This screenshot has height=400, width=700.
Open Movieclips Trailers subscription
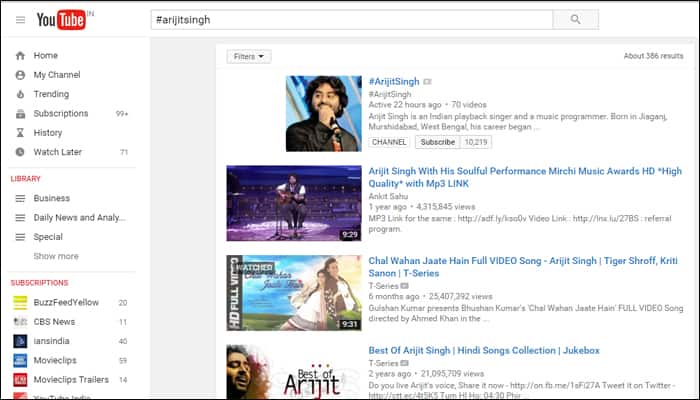click(x=71, y=379)
